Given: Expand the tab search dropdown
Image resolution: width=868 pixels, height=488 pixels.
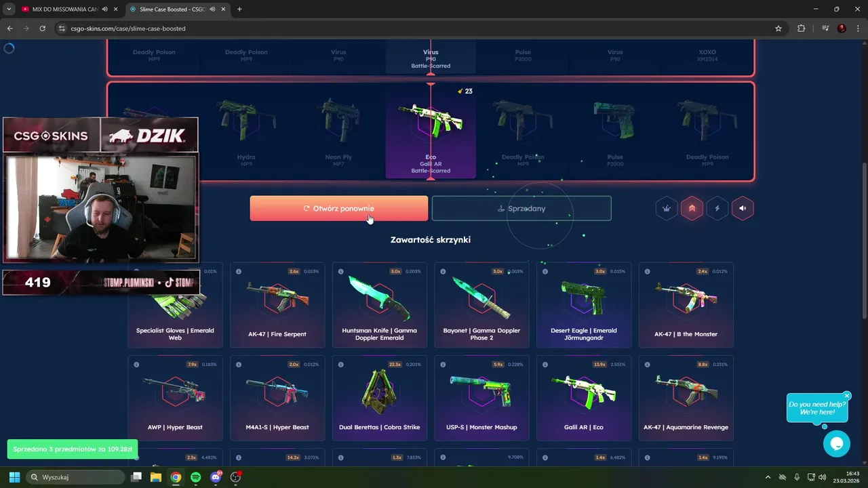Looking at the screenshot, I should [9, 9].
